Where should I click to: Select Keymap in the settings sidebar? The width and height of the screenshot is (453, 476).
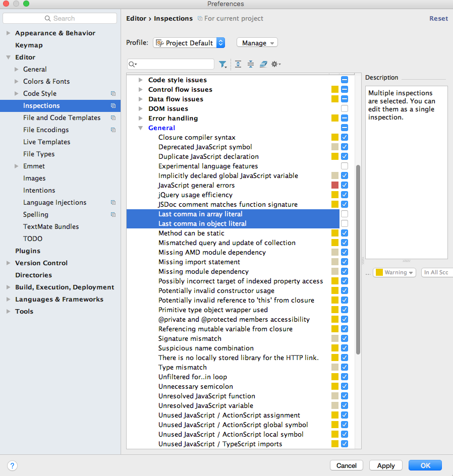[x=29, y=45]
